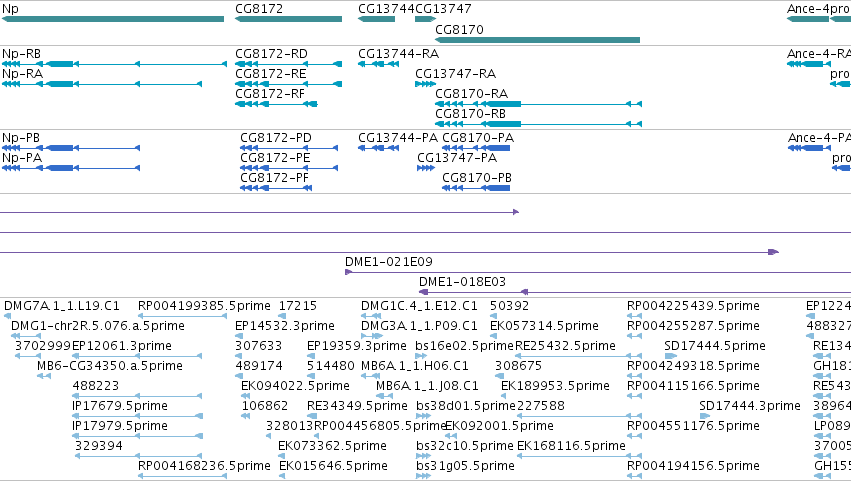Click EST label RP004168236.5prime
851x481 pixels.
tap(204, 467)
